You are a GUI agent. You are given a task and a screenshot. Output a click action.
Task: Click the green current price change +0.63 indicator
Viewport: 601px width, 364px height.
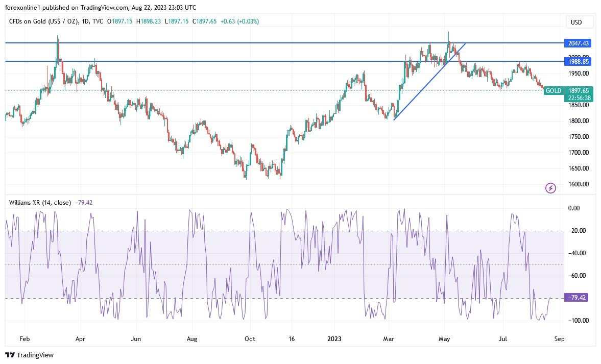click(x=243, y=22)
